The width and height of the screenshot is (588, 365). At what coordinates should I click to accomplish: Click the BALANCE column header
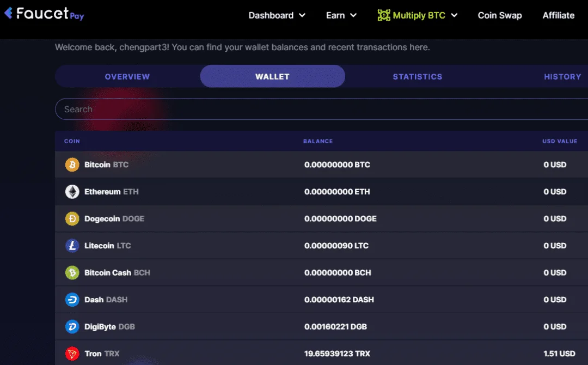pyautogui.click(x=318, y=142)
